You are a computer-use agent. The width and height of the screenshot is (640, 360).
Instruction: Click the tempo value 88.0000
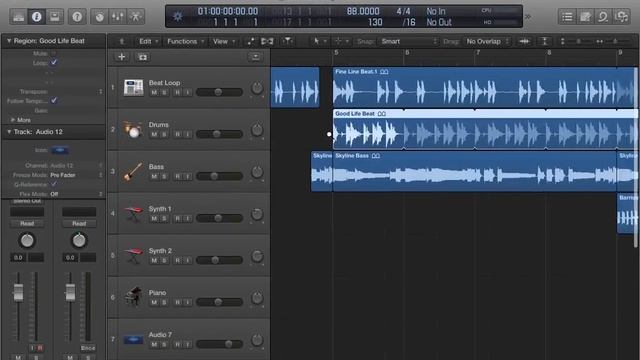pos(363,11)
